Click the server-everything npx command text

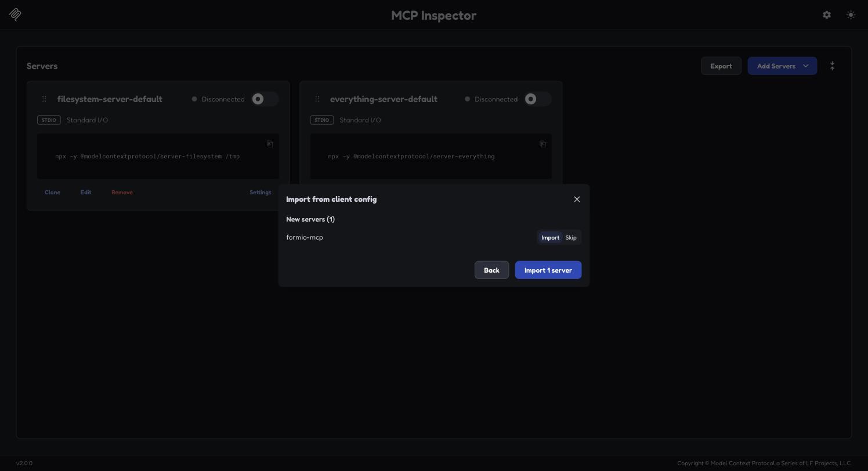pos(411,157)
